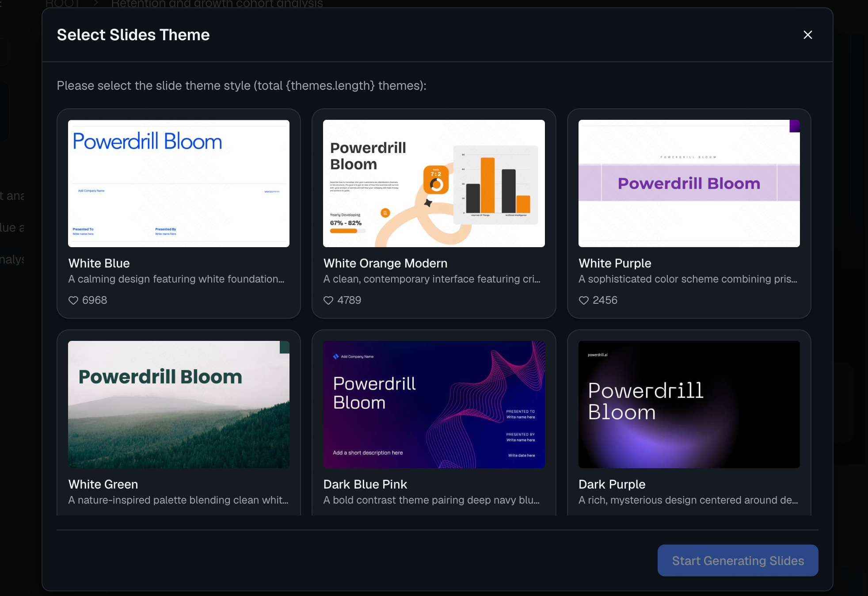The image size is (868, 596).
Task: Click the Dark Purple title text
Action: pyautogui.click(x=612, y=484)
